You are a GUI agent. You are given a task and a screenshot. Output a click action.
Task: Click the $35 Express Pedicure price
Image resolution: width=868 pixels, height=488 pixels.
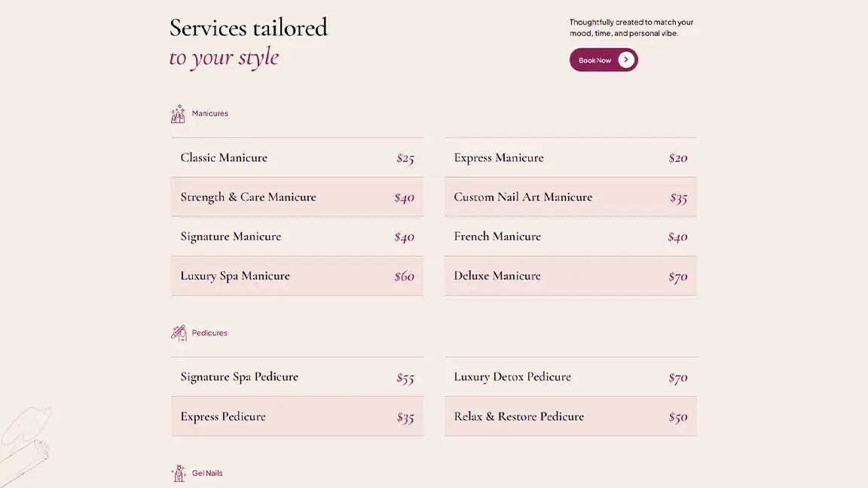pyautogui.click(x=405, y=417)
